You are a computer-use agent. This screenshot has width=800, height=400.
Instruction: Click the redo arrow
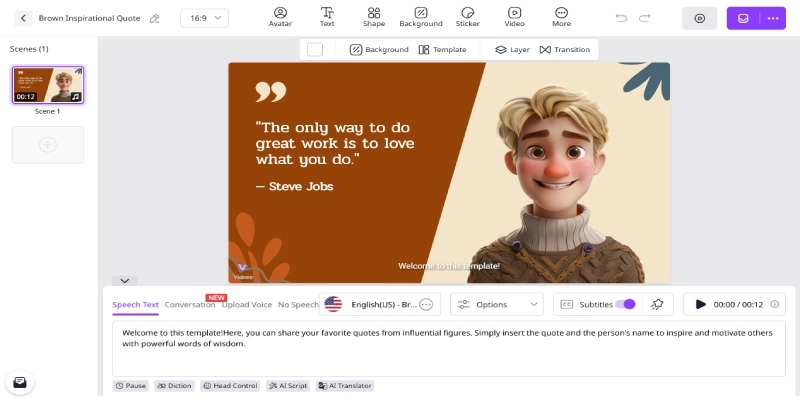tap(645, 18)
